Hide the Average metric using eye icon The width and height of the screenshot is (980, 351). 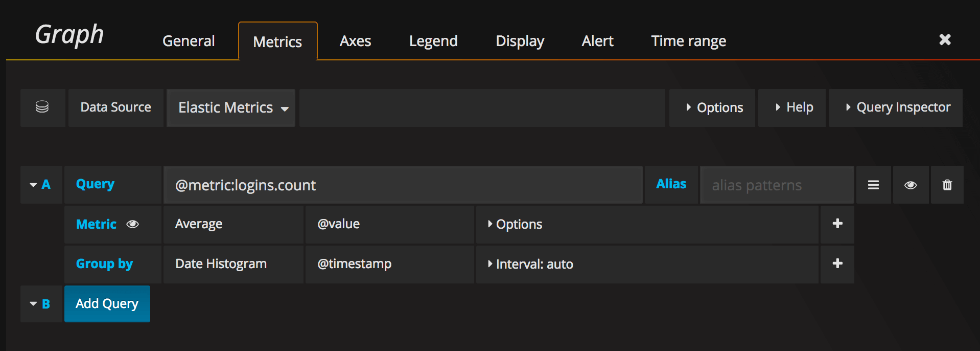click(133, 224)
